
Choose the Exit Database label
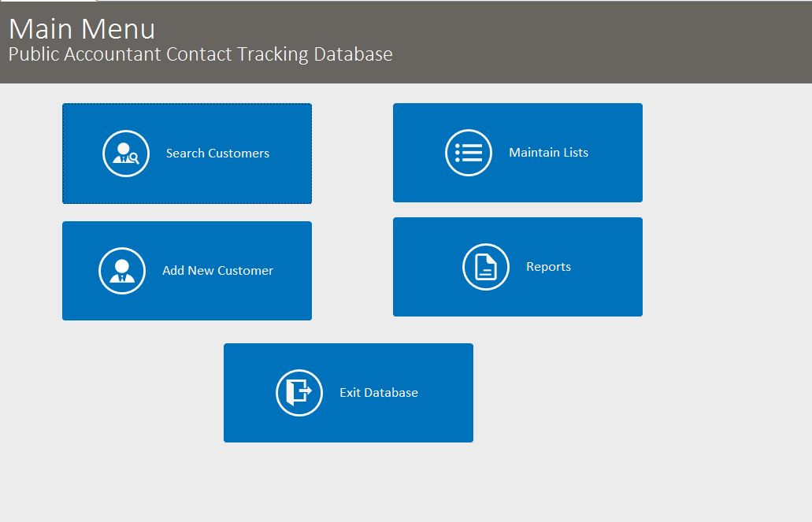[379, 393]
